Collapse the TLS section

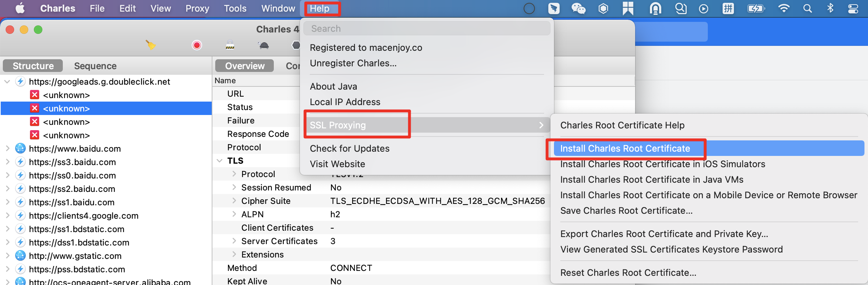point(219,161)
